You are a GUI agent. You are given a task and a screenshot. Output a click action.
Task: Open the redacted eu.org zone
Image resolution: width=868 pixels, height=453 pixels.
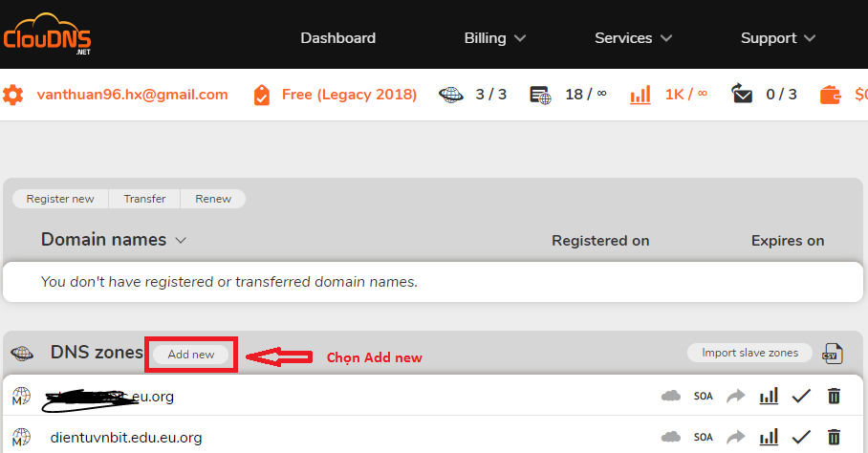coord(108,399)
